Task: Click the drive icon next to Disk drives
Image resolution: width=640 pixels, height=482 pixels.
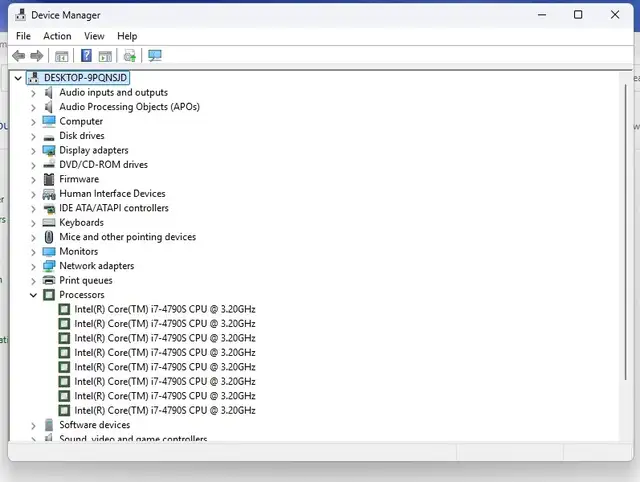Action: coord(49,137)
